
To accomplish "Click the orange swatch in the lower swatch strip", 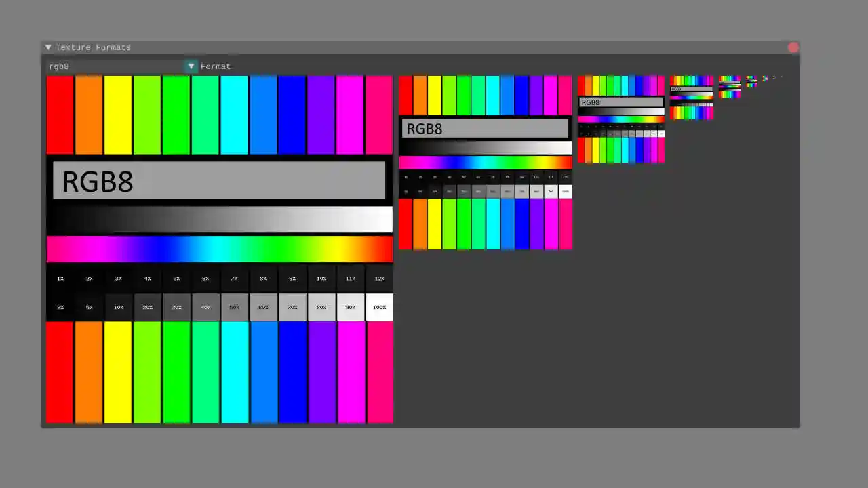I will click(89, 373).
